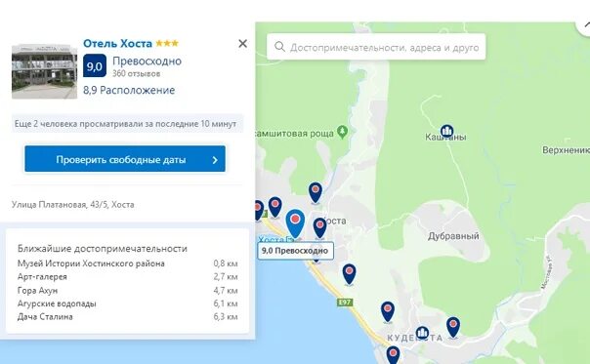Screen dimensions: 590x364
Task: Click Еще 2 человека просматривали notice
Action: [x=127, y=124]
